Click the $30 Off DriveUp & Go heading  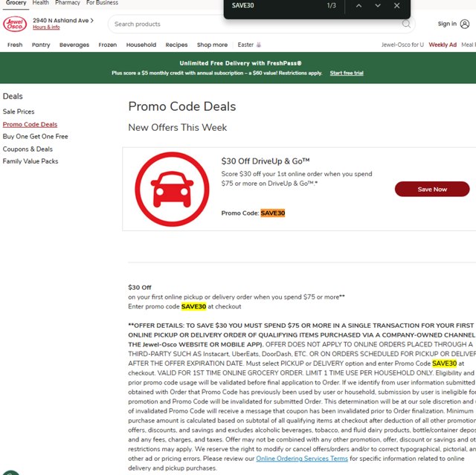click(x=266, y=161)
